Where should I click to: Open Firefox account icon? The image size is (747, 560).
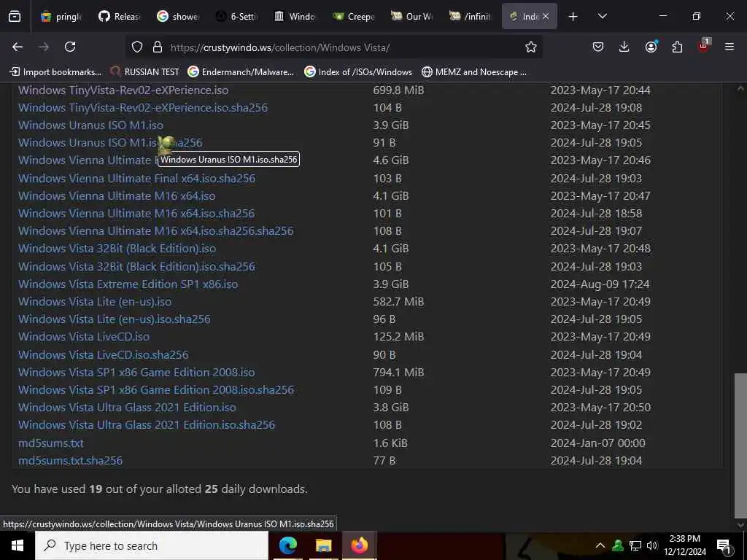point(651,47)
